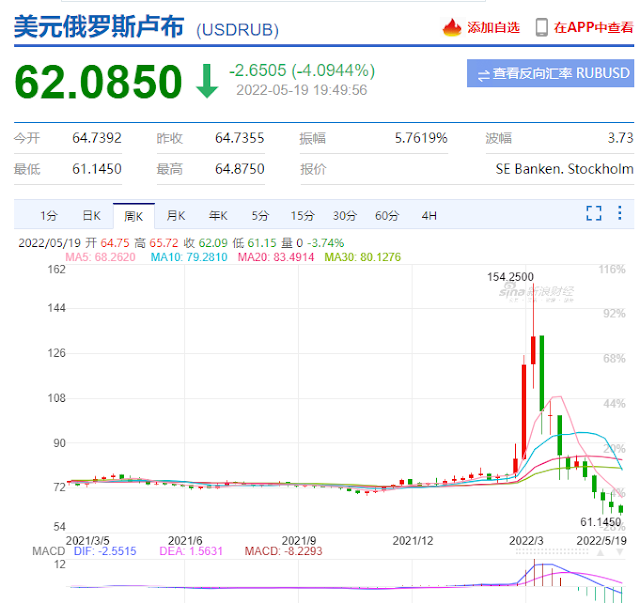The height and width of the screenshot is (603, 640).
Task: Open the 在APP中查看 link
Action: pos(593,27)
